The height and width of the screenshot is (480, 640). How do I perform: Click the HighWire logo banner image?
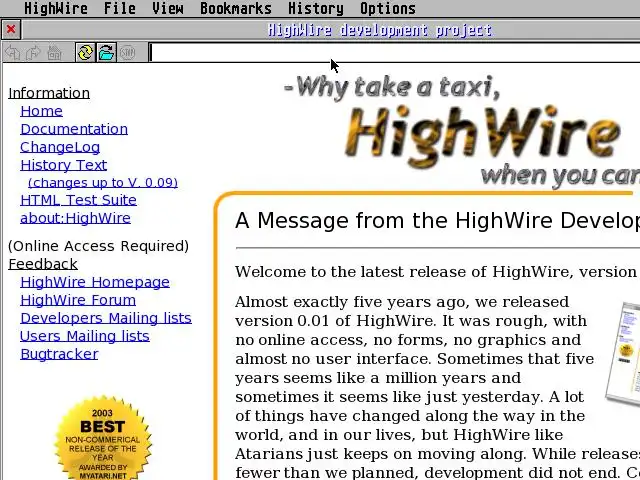461,131
